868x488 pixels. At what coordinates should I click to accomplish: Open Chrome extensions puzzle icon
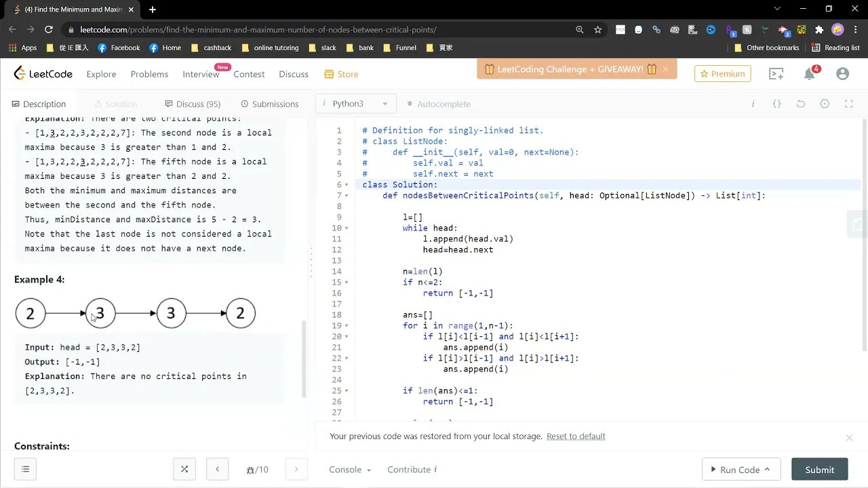819,30
